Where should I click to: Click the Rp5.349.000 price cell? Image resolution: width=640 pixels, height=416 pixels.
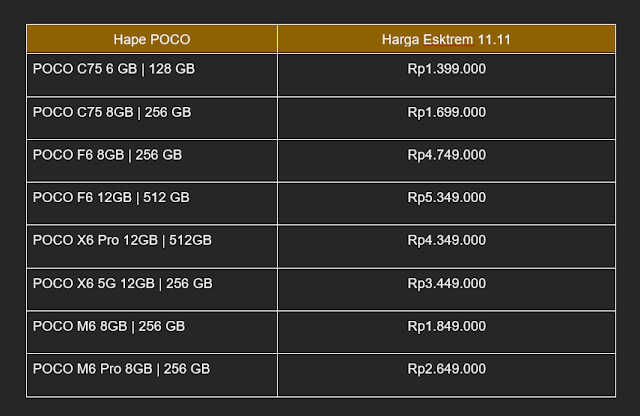pos(447,198)
